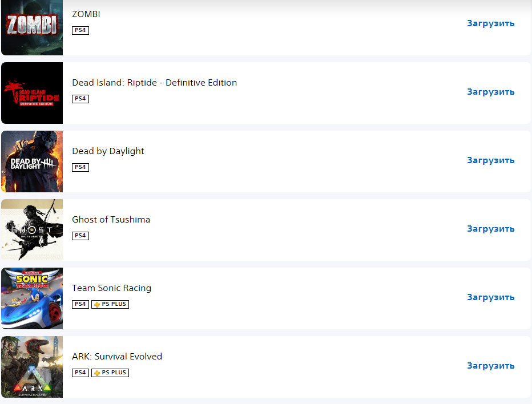The image size is (532, 404).
Task: Download Dead Island: Riptide via Загрузить
Action: pyautogui.click(x=490, y=92)
